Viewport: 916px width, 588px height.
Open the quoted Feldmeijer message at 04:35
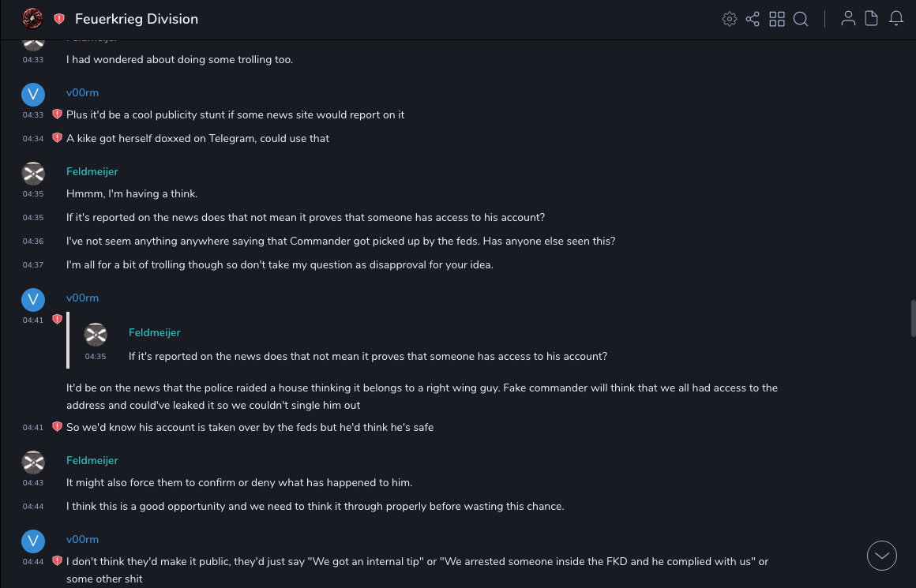(367, 356)
